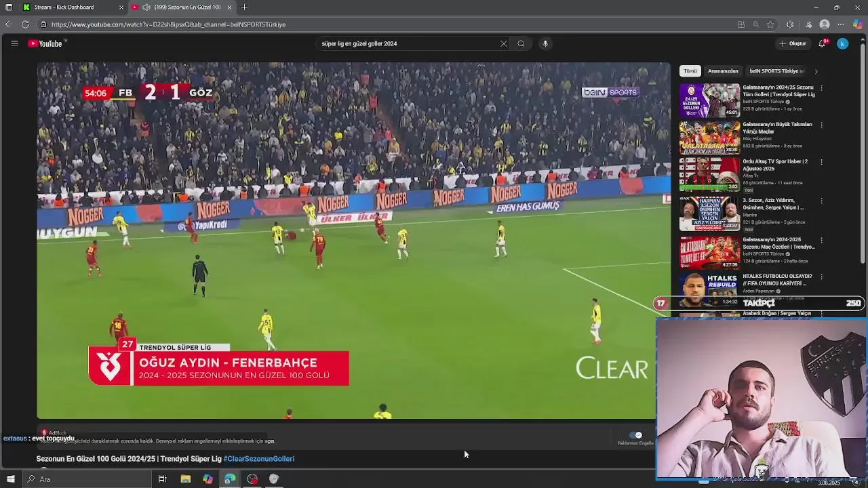Open the Copilot sidebar icon
This screenshot has height=488, width=868.
[x=858, y=24]
